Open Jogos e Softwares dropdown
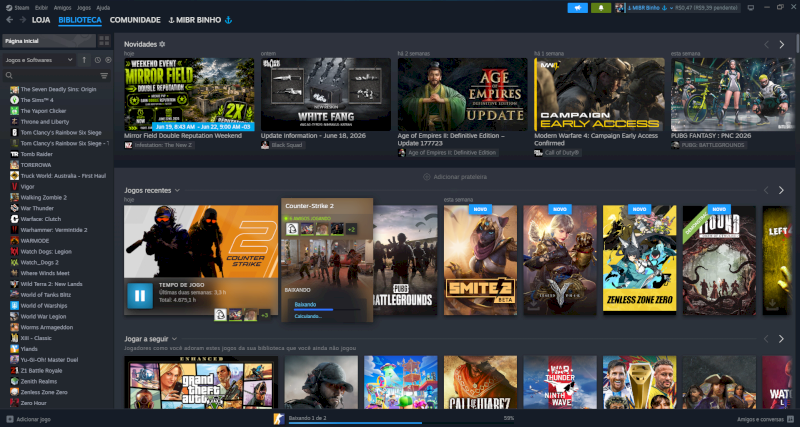 [39, 60]
